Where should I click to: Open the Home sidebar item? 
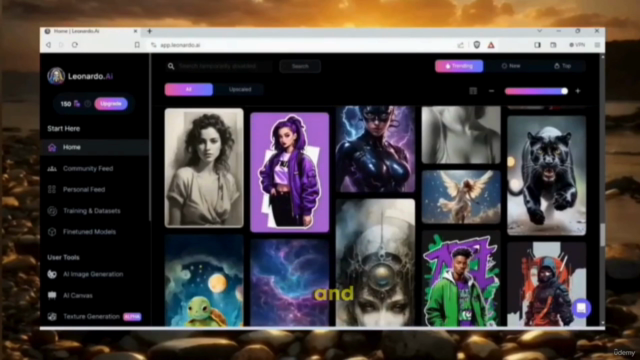coord(95,147)
